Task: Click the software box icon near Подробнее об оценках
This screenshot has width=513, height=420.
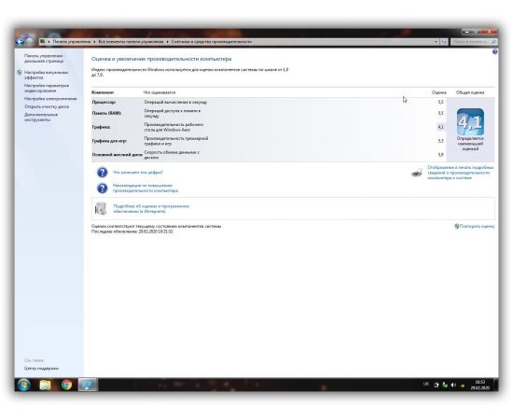Action: tap(101, 208)
